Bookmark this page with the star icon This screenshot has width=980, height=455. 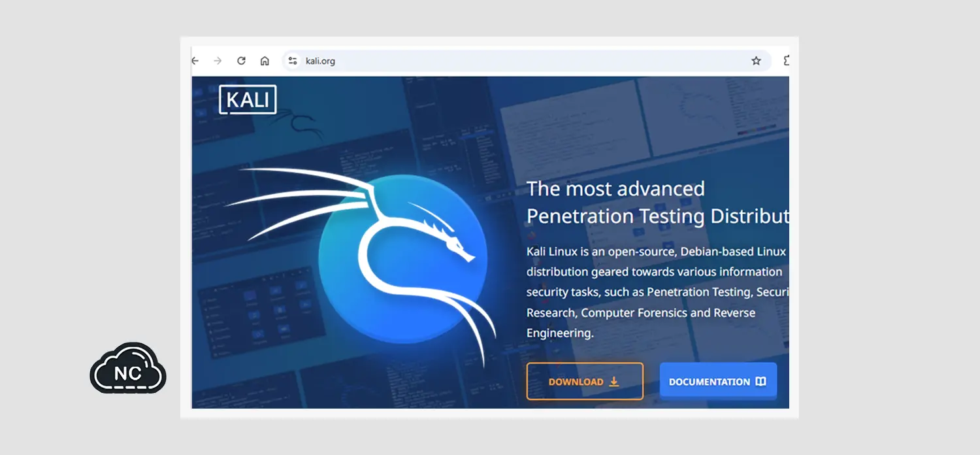(x=756, y=61)
